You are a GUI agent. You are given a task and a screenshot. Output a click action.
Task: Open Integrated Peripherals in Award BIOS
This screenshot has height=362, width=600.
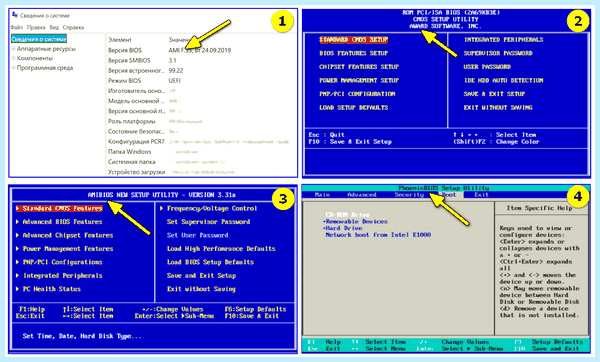[504, 40]
